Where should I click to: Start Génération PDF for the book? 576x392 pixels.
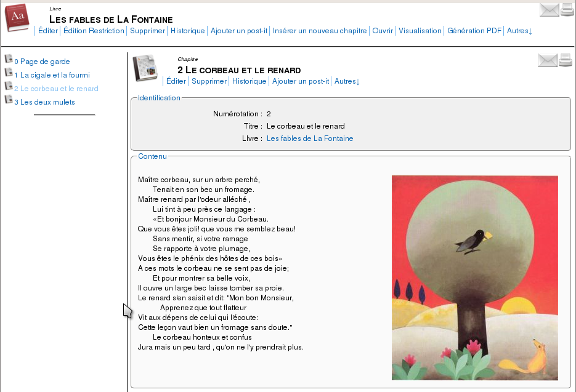click(474, 31)
